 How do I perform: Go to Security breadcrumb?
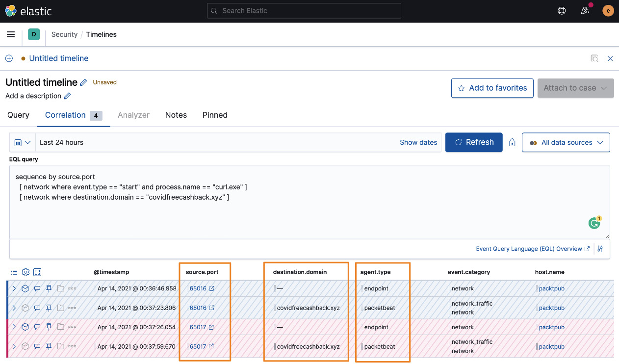tap(64, 34)
